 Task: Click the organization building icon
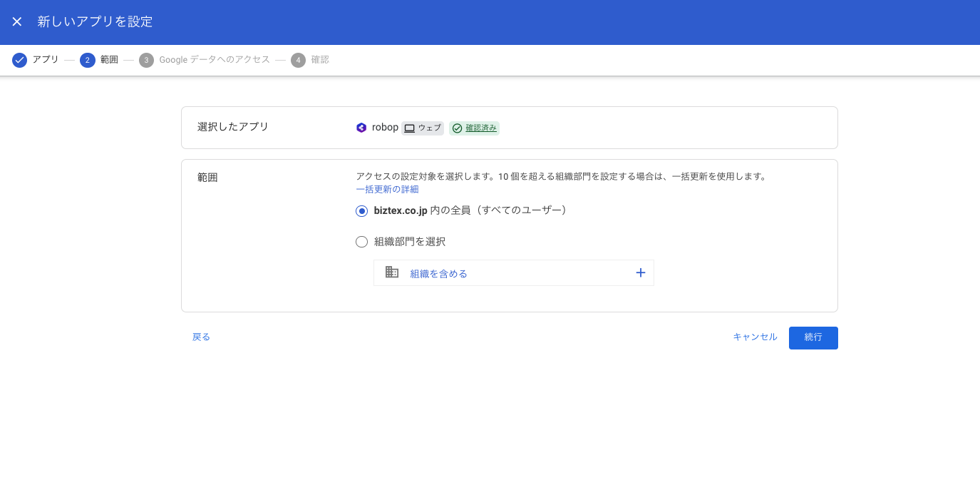(392, 272)
